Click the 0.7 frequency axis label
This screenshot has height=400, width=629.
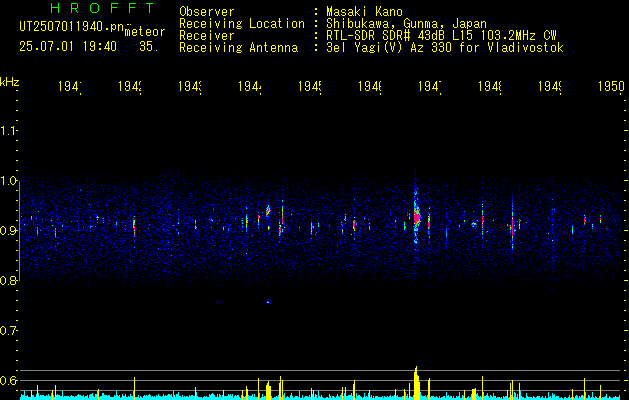click(8, 331)
